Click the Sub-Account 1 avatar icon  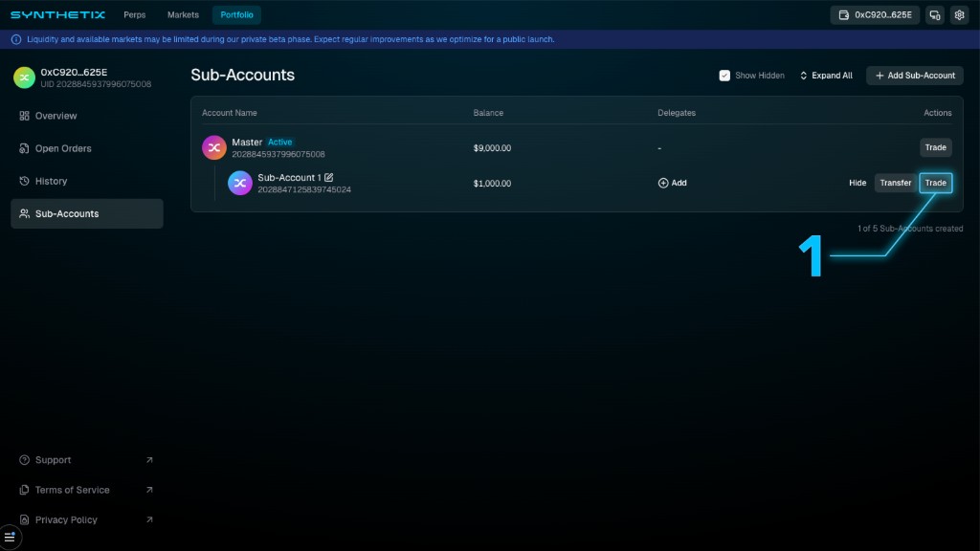click(239, 183)
